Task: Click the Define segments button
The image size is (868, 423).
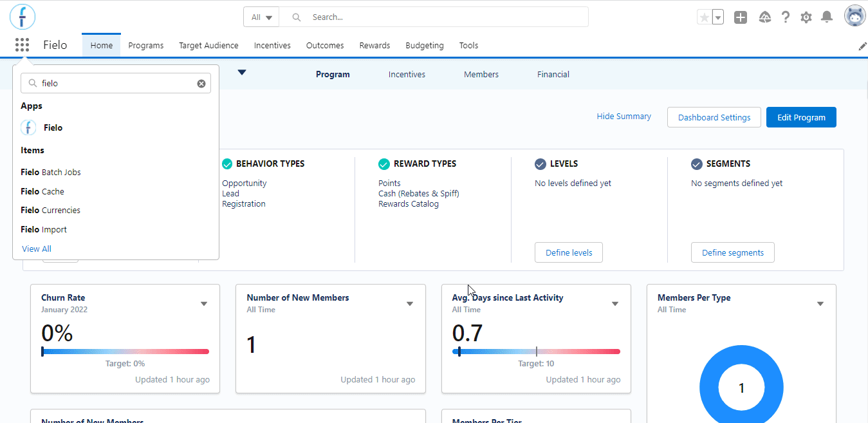Action: click(x=733, y=252)
